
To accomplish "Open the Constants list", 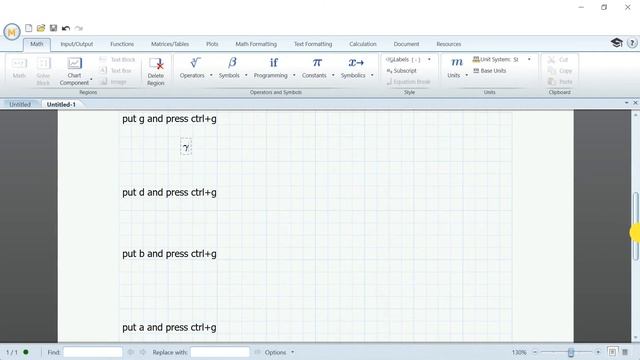I will pyautogui.click(x=314, y=67).
